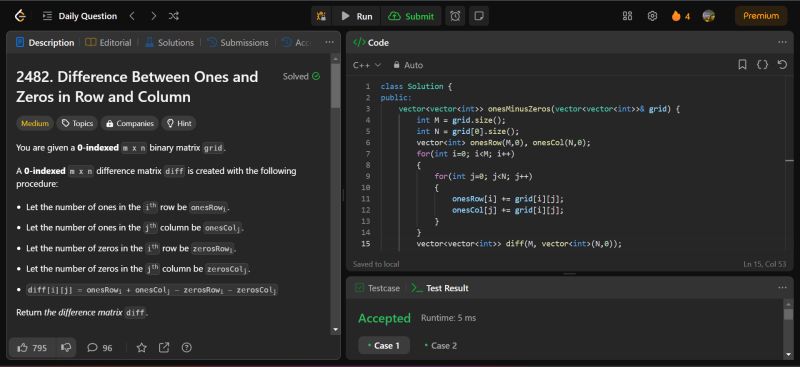The image size is (800, 367).
Task: Switch to the Submissions tab
Action: tap(238, 43)
